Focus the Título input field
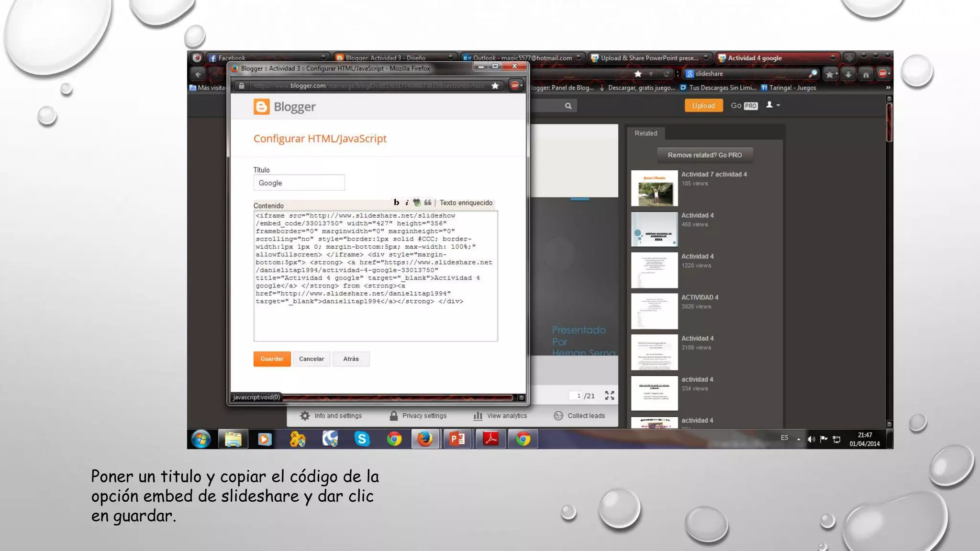The height and width of the screenshot is (551, 980). point(299,183)
